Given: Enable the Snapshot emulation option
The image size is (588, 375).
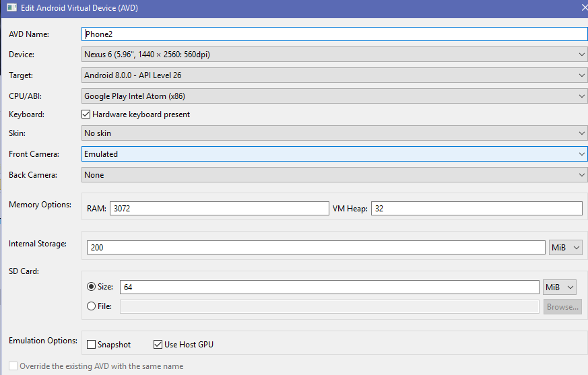Looking at the screenshot, I should [91, 345].
